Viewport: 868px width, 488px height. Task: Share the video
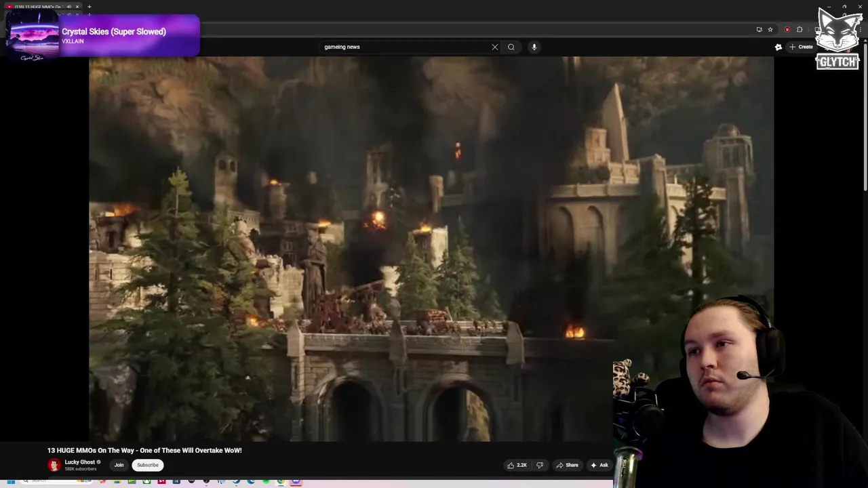(x=568, y=465)
